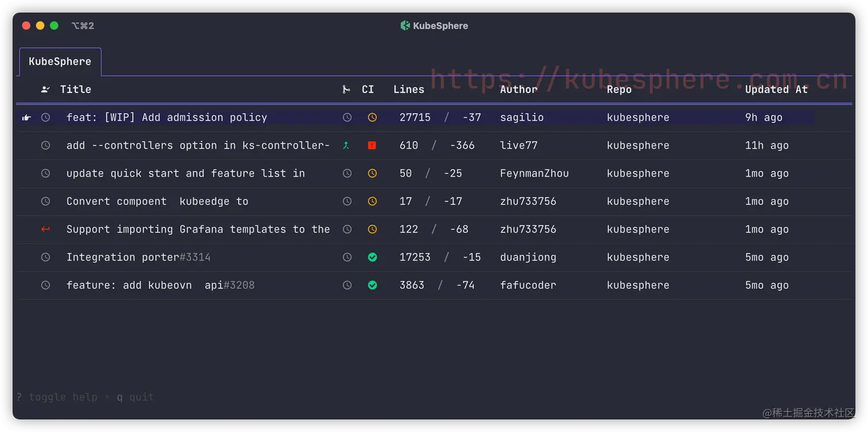Click 'q quit' hint in footer
Screen dimensions: 868x432
135,397
